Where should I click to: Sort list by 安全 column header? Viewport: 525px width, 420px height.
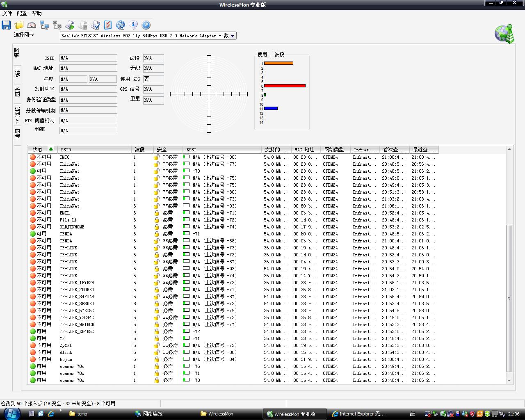(x=168, y=149)
